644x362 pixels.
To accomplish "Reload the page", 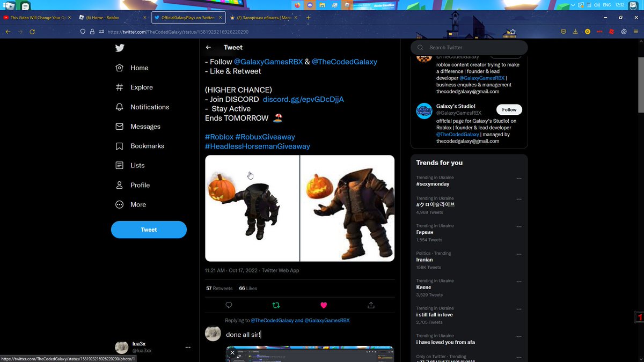I will 32,32.
